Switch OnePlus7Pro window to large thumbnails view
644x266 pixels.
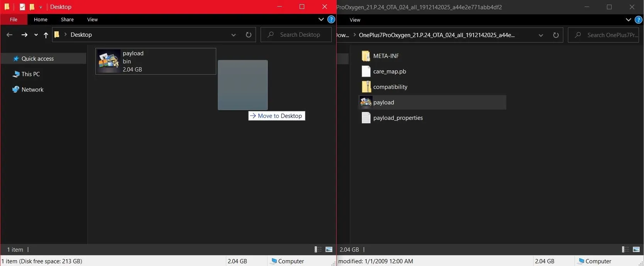pos(636,250)
